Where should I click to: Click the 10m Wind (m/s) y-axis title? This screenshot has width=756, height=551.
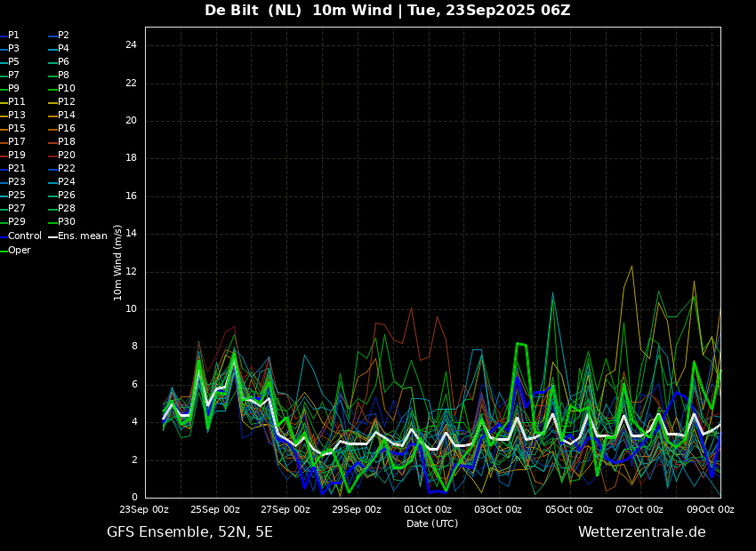click(118, 262)
